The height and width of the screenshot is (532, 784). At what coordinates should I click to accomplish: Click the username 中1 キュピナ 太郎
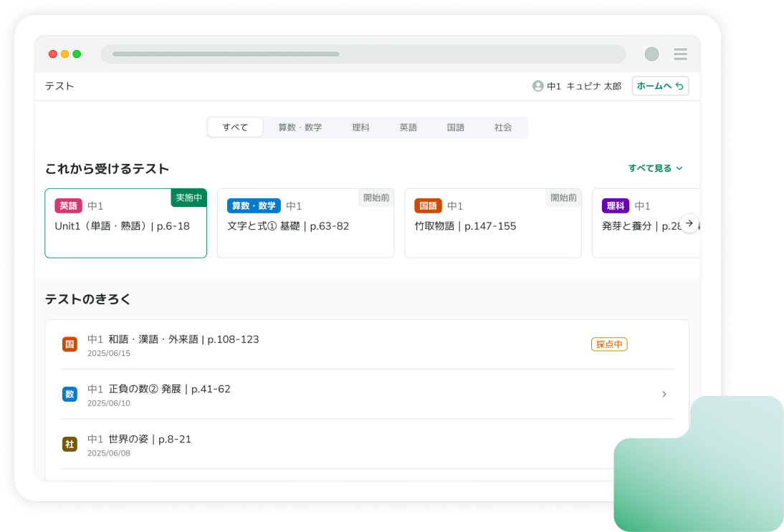[x=584, y=86]
